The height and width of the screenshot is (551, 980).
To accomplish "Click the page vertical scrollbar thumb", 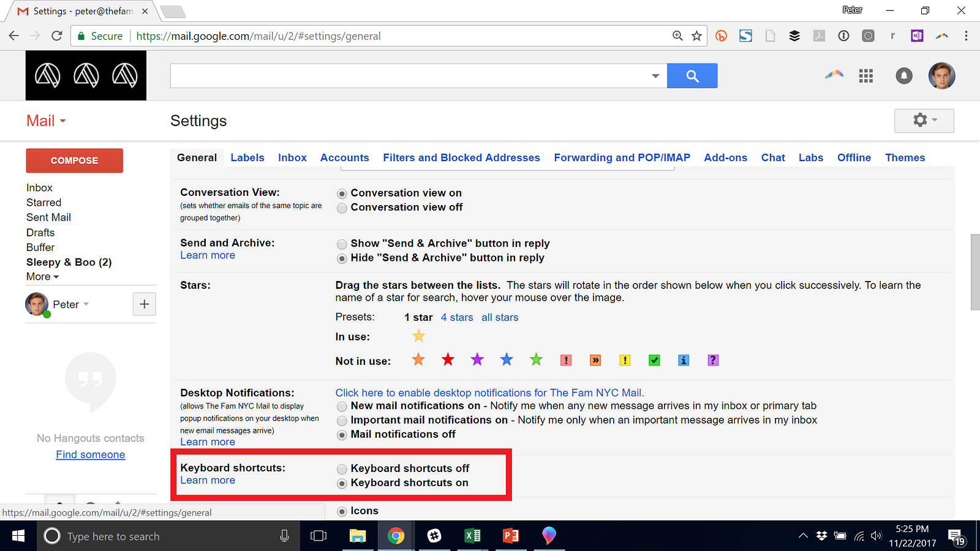I will (975, 272).
